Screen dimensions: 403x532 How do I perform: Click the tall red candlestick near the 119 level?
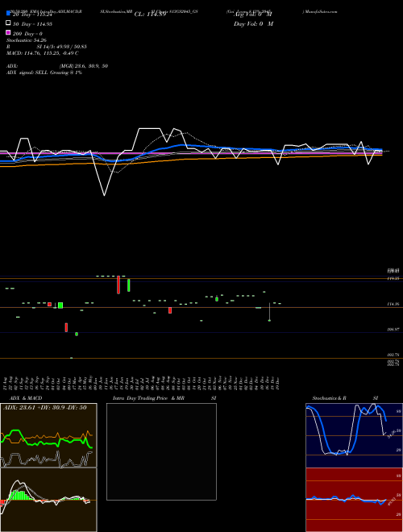click(118, 285)
